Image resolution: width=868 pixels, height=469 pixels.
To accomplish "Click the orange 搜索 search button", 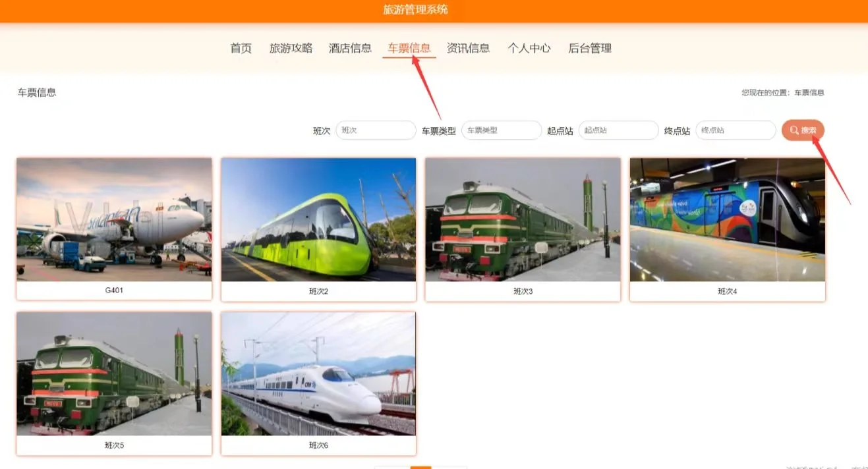I will (803, 130).
